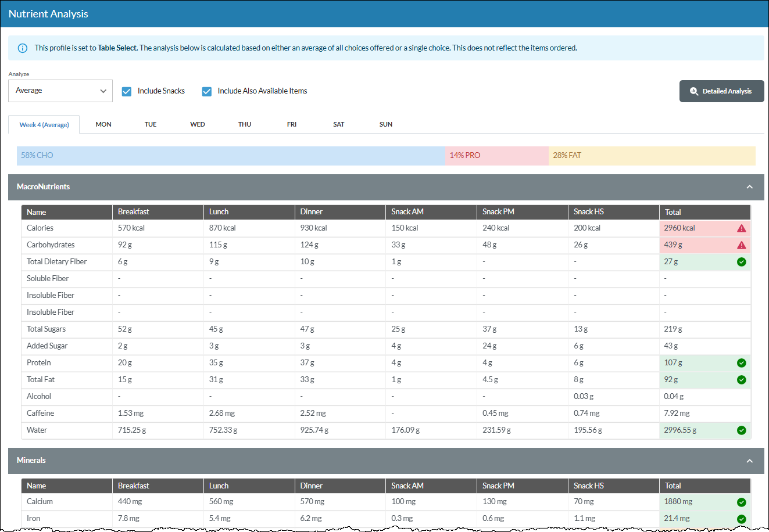Click green check icon on Water total
The width and height of the screenshot is (769, 532).
click(742, 430)
